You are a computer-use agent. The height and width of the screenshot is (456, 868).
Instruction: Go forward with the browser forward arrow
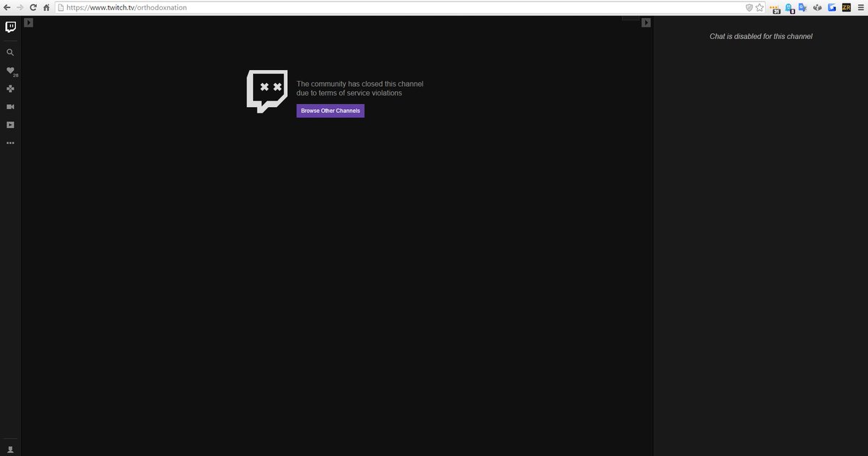pos(20,7)
